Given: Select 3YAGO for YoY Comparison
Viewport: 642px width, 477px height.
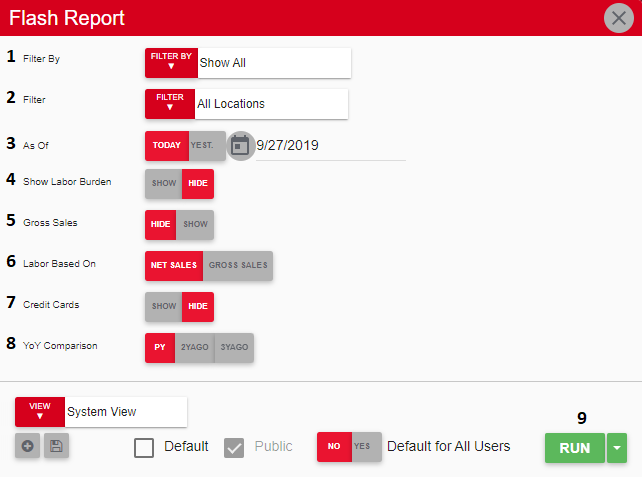Looking at the screenshot, I should pyautogui.click(x=234, y=348).
